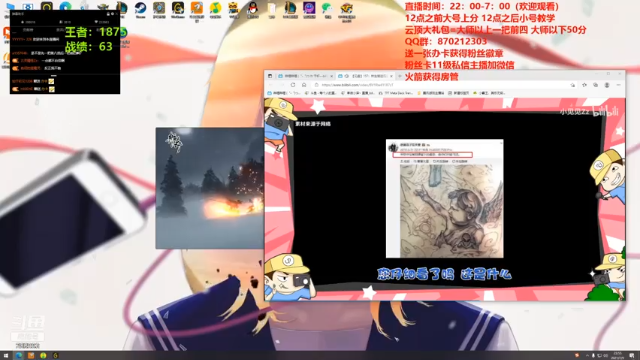Open a new browser tab

[400, 76]
